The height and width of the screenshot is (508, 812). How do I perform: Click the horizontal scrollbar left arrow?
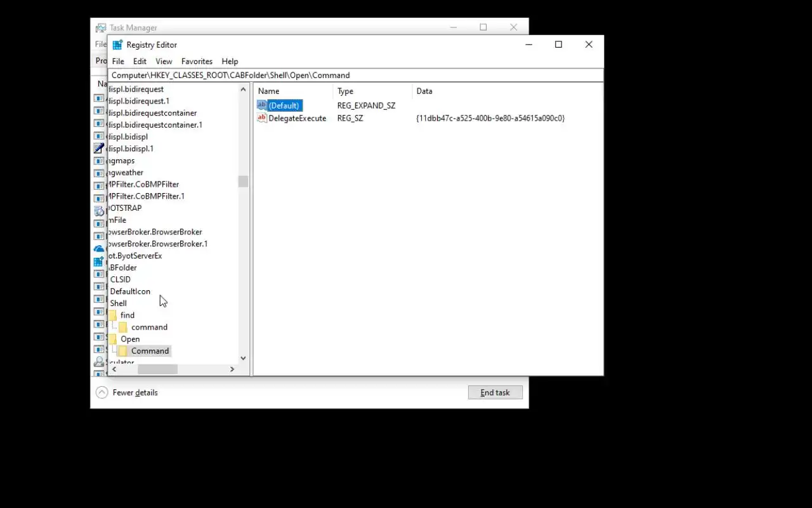pos(114,369)
